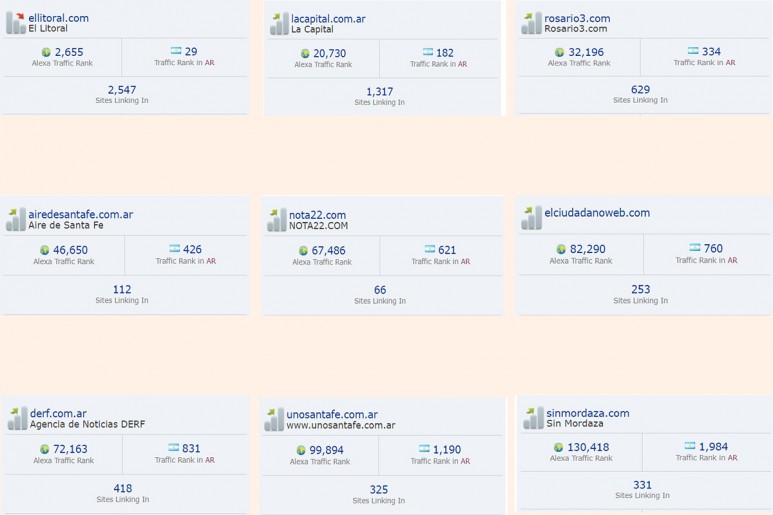Click the 253 Sites Linking In figure
Viewport: 773px width, 515px height.
pos(640,289)
